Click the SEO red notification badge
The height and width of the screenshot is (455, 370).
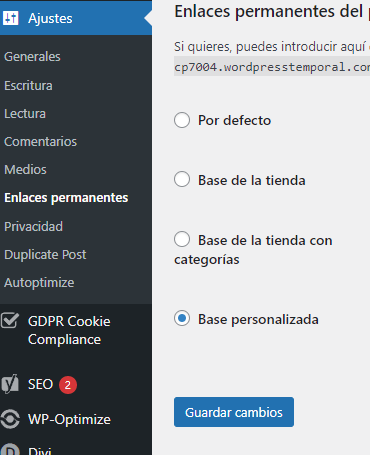click(x=68, y=385)
